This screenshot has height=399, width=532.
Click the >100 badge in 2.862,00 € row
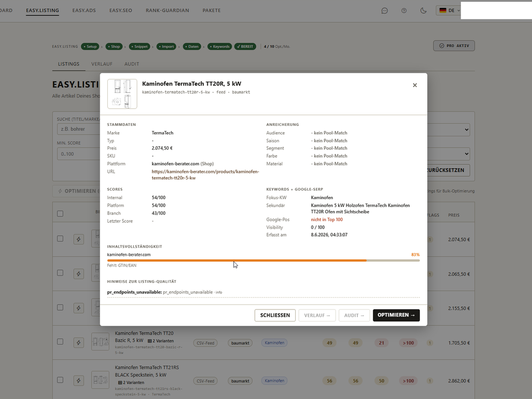tap(408, 381)
